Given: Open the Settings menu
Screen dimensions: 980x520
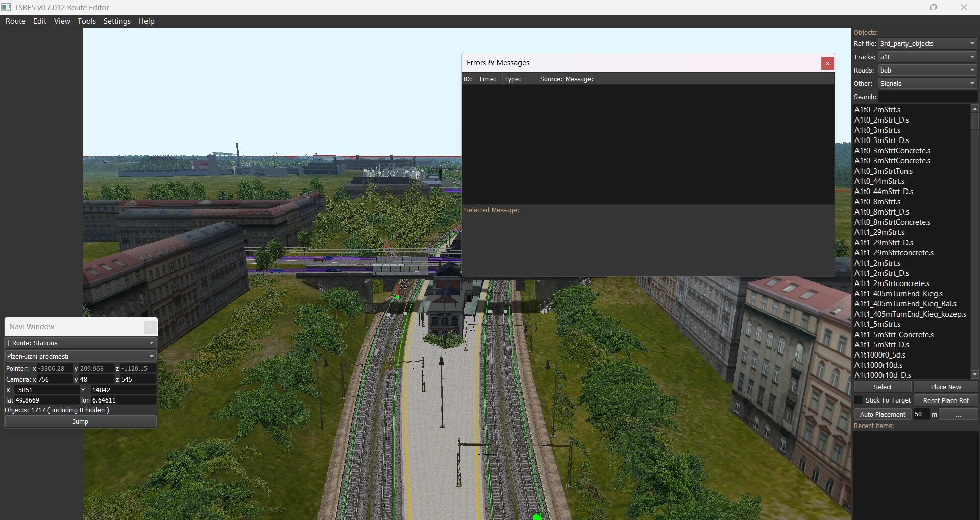Looking at the screenshot, I should [117, 21].
